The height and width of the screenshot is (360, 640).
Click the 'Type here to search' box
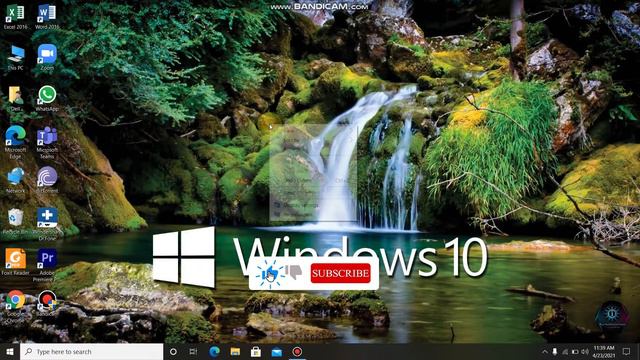tap(91, 351)
